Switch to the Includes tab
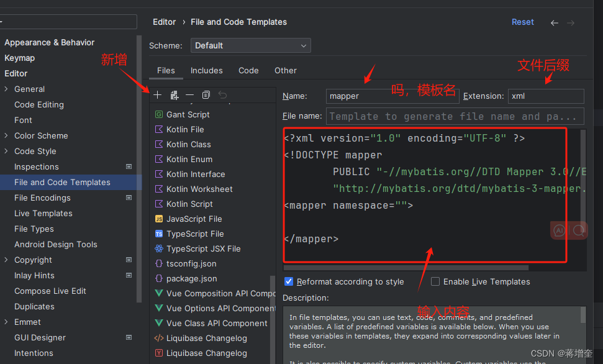 coord(207,70)
